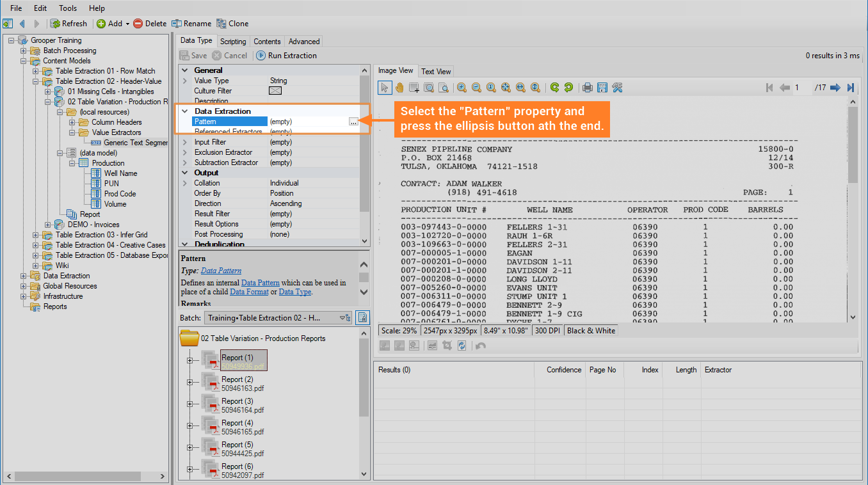The width and height of the screenshot is (868, 485).
Task: Jump to the last page
Action: (x=851, y=88)
